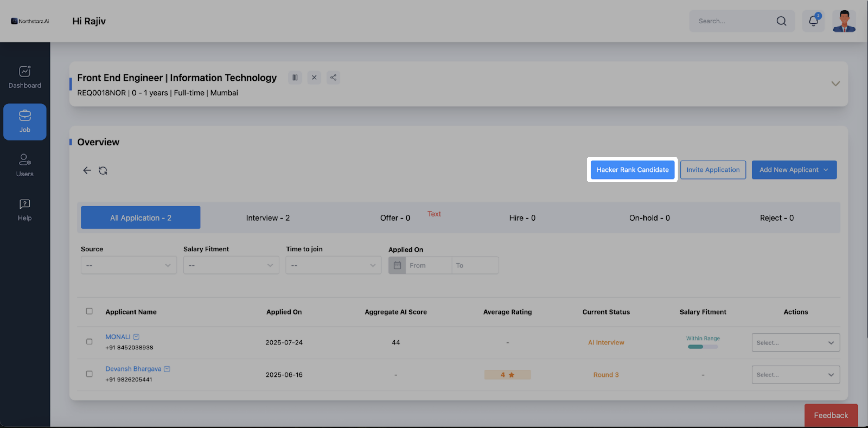Toggle the select-all applicants checkbox
Screen dimensions: 868x428
[x=89, y=311]
